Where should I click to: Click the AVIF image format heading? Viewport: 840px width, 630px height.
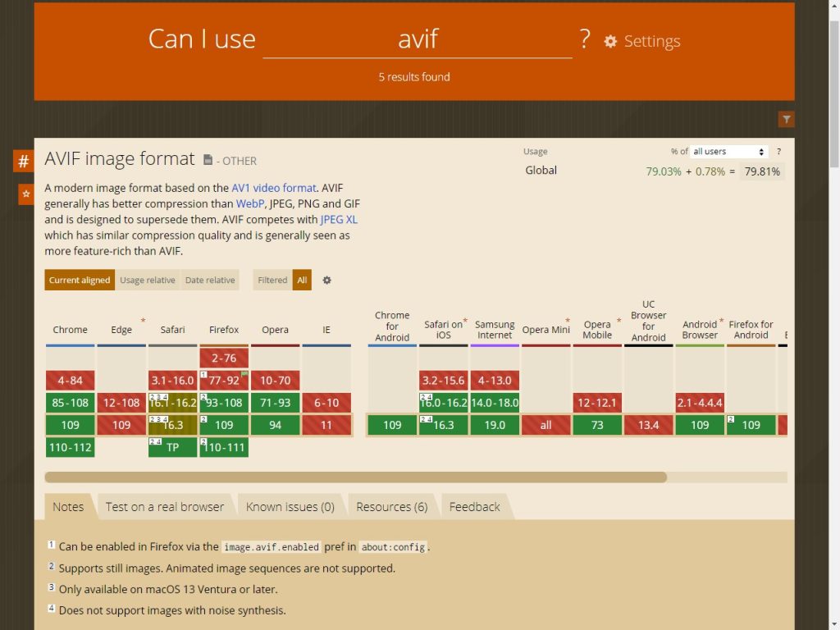tap(120, 159)
